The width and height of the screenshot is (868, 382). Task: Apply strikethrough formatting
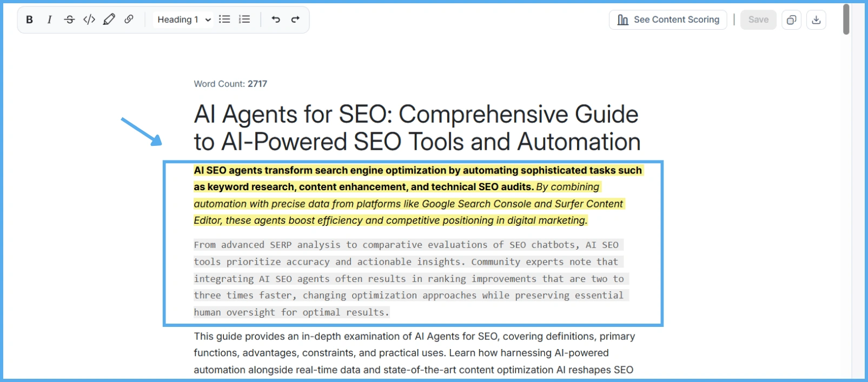pos(69,19)
